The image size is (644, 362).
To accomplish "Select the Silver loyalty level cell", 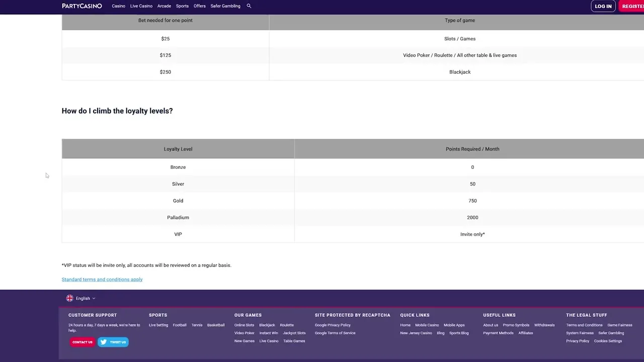I will [178, 184].
